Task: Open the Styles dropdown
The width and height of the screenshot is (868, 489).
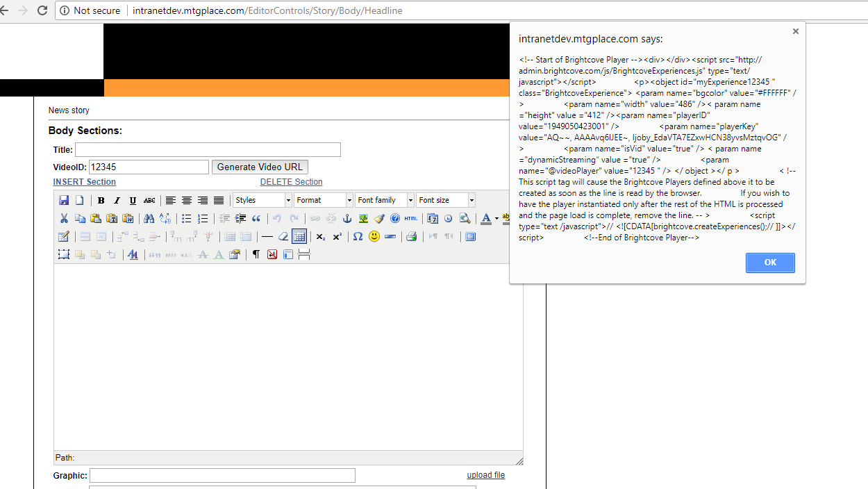Action: (x=262, y=200)
